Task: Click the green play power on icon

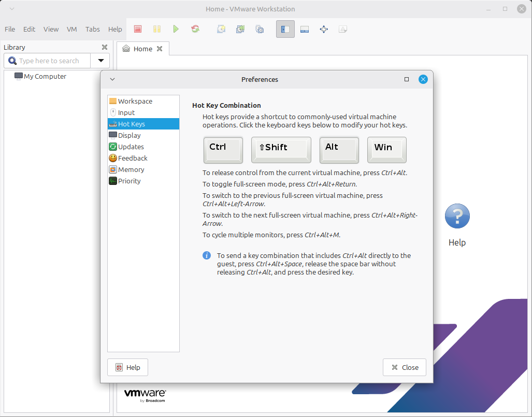Action: pos(176,29)
